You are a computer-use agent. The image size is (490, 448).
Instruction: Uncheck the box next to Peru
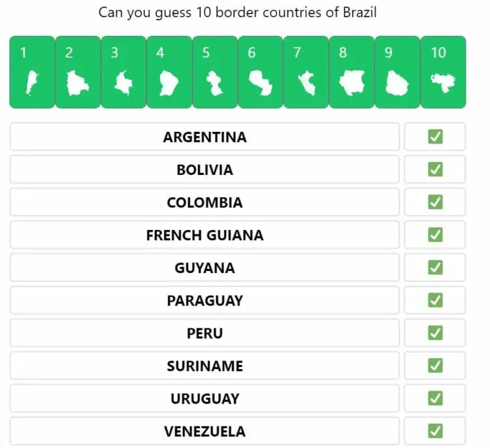[435, 332]
